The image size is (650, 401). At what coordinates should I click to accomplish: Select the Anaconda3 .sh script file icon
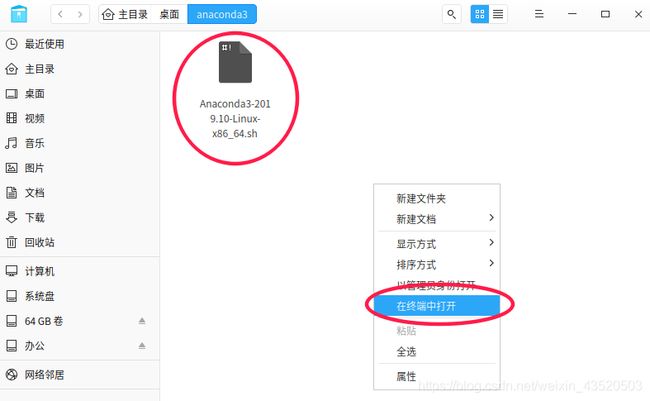pos(235,62)
